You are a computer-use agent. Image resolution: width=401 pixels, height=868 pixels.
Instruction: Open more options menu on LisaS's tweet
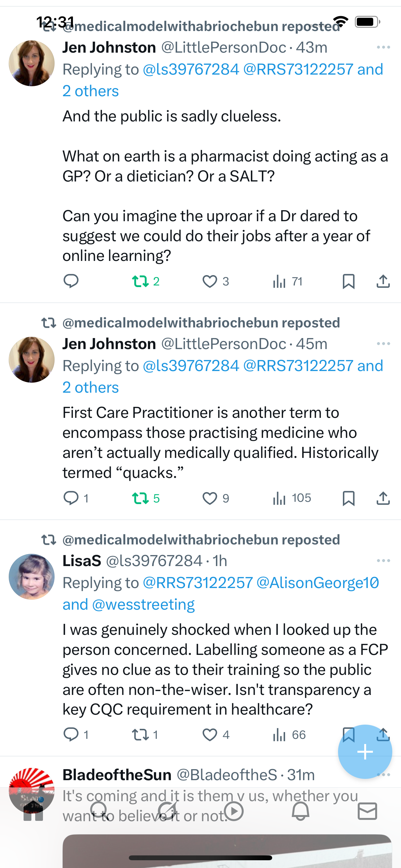pos(383,561)
